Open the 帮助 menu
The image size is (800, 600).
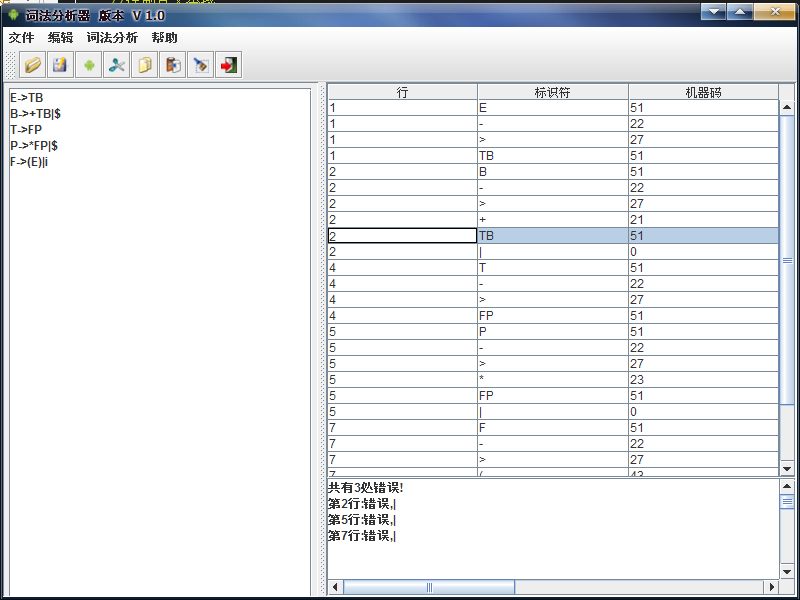pos(164,38)
